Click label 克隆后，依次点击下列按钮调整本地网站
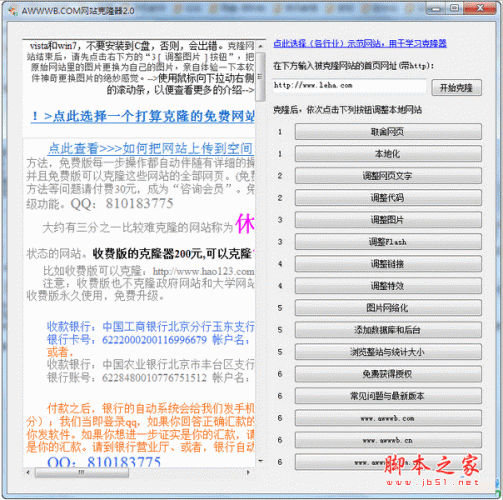 pyautogui.click(x=347, y=110)
